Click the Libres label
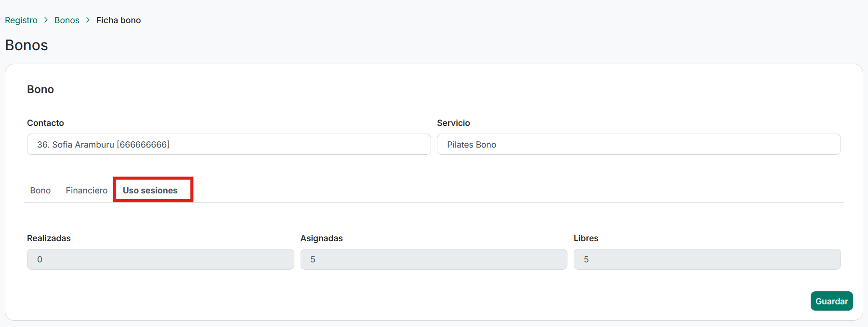The height and width of the screenshot is (327, 868). (586, 238)
